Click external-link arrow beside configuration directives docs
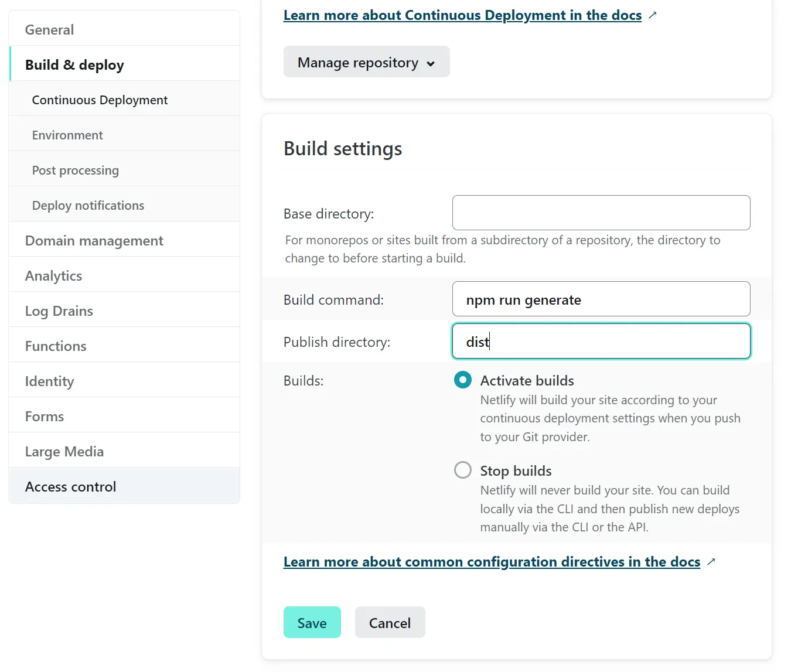Image resolution: width=791 pixels, height=672 pixels. 711,562
